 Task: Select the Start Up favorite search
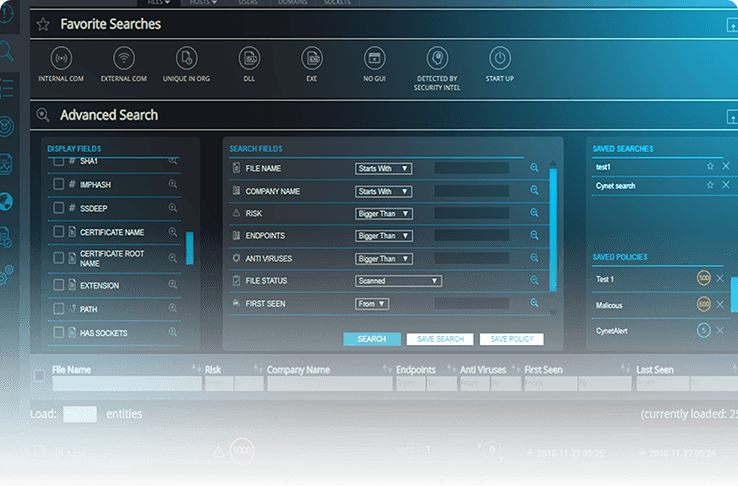coord(498,59)
